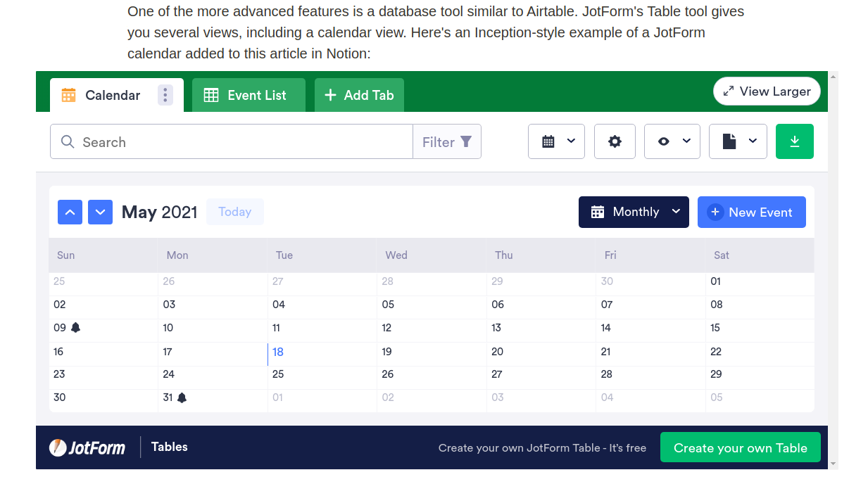The image size is (868, 477).
Task: Click the View Larger button
Action: (767, 91)
